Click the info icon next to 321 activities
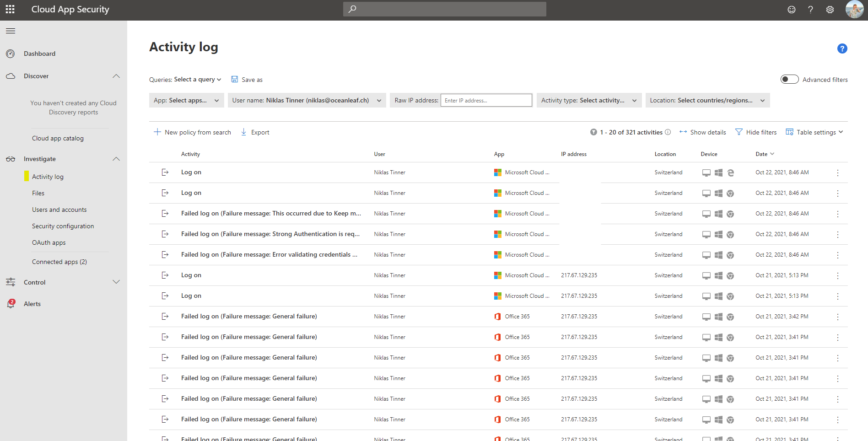The height and width of the screenshot is (441, 868). (x=668, y=132)
